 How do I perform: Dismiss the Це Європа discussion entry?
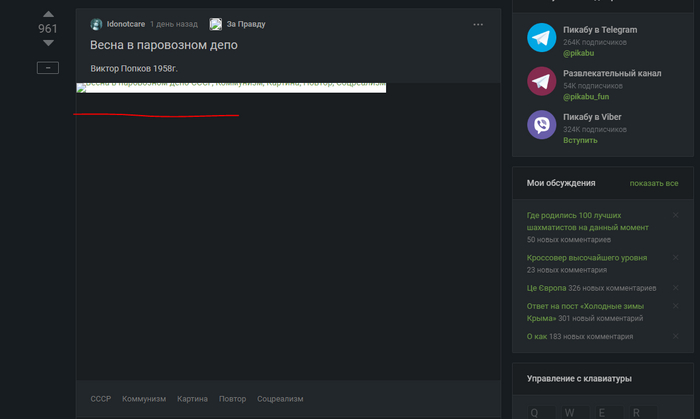(x=675, y=288)
